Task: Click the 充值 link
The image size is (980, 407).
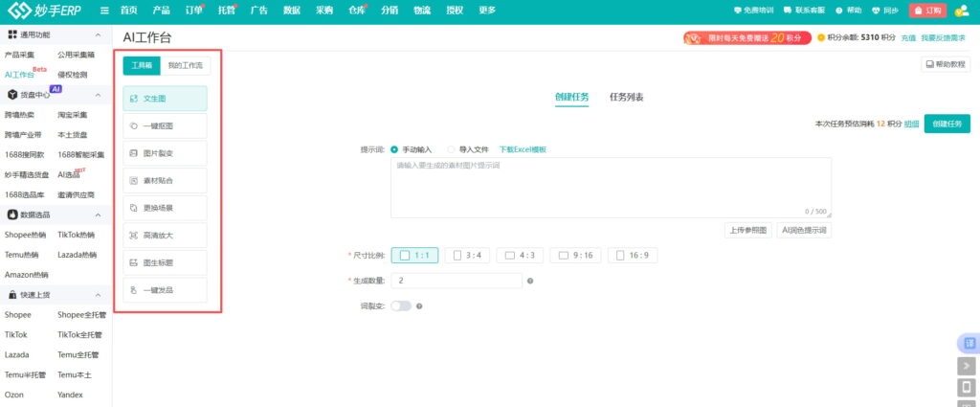Action: tap(908, 38)
